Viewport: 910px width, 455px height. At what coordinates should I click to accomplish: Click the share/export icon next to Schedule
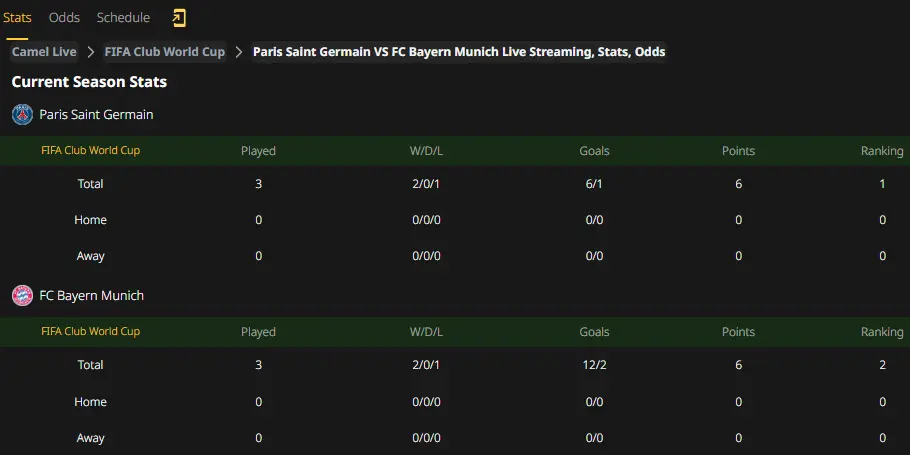point(179,18)
